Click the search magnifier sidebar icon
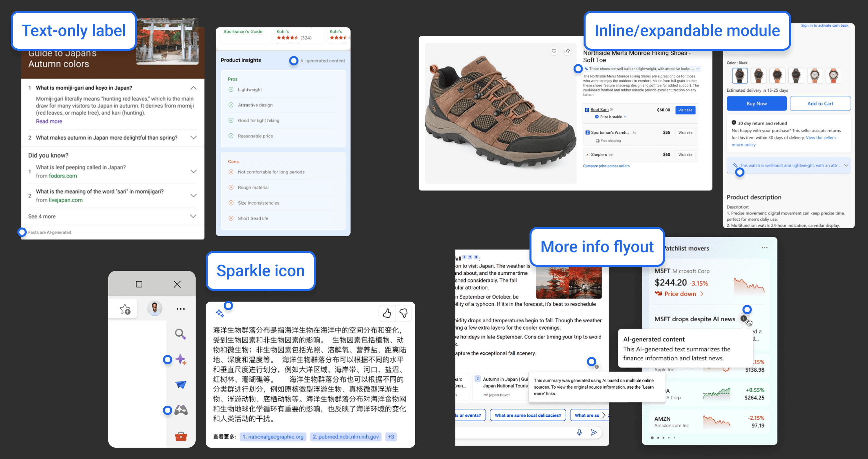This screenshot has width=868, height=459. click(x=180, y=334)
